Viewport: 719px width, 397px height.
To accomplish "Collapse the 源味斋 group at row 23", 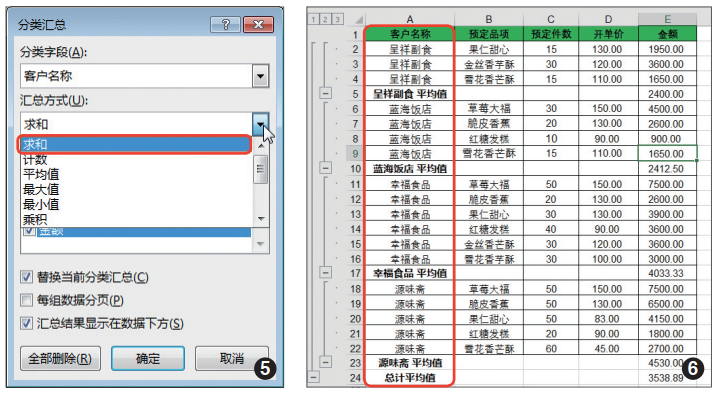I will tap(325, 362).
